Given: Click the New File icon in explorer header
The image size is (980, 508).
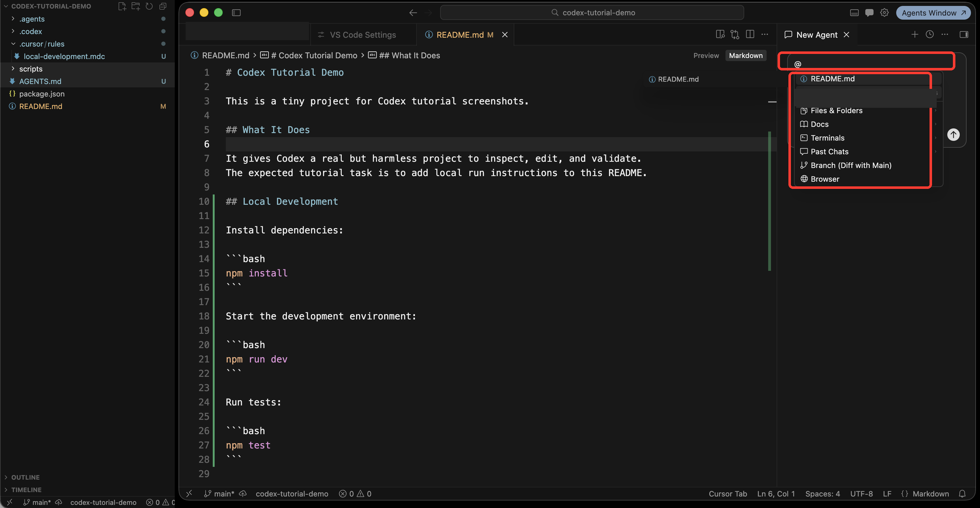Looking at the screenshot, I should pos(122,6).
